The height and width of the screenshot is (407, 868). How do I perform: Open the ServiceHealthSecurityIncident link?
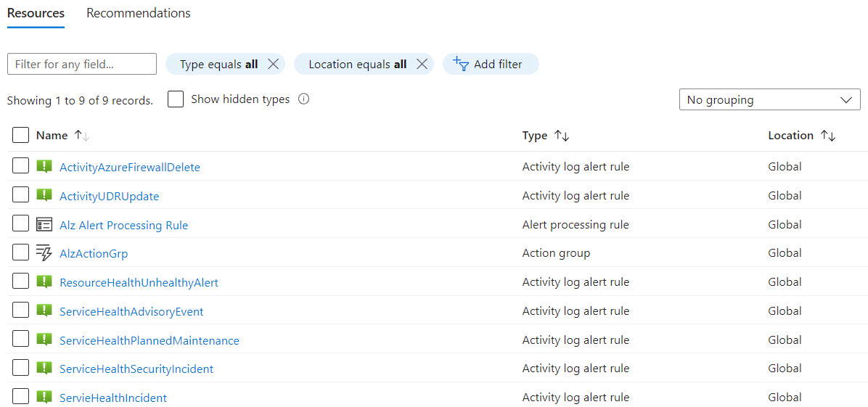[x=136, y=369]
